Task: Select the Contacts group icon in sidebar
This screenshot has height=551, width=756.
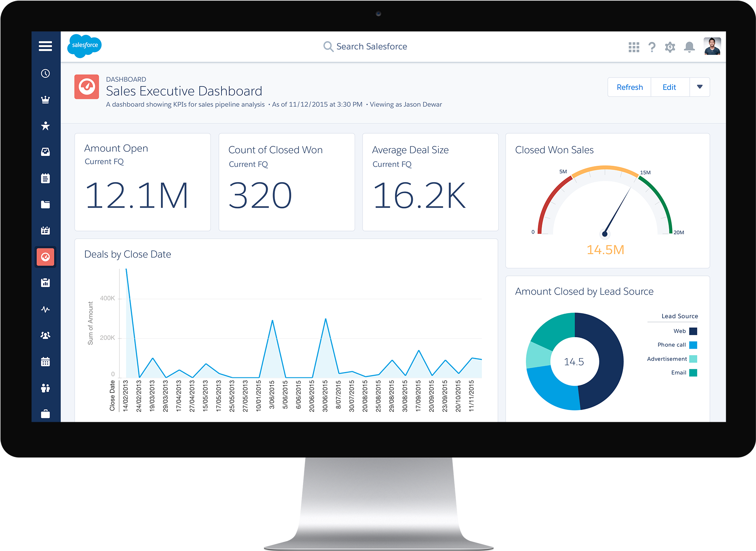Action: [x=45, y=335]
